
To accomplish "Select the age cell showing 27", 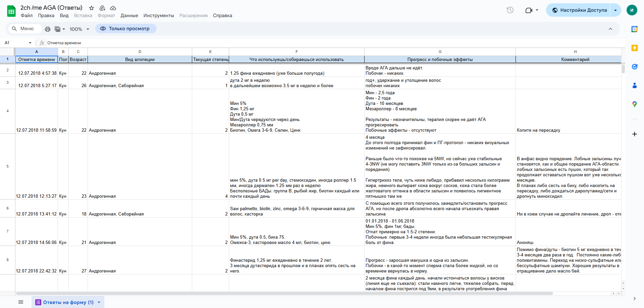I will (x=78, y=260).
